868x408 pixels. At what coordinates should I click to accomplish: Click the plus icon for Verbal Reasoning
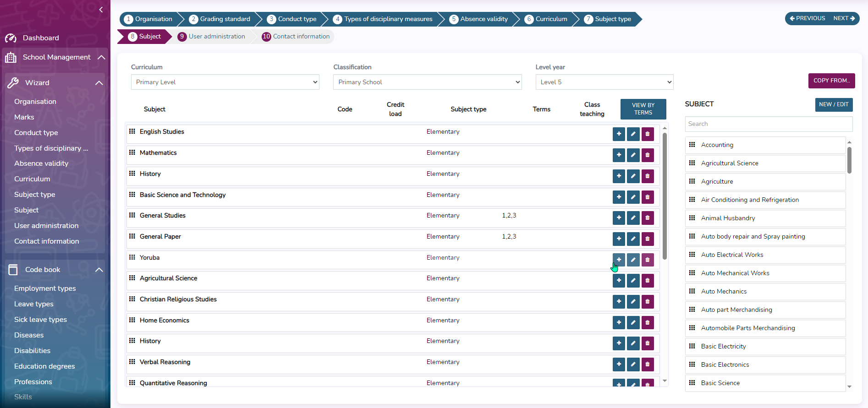[x=619, y=364]
